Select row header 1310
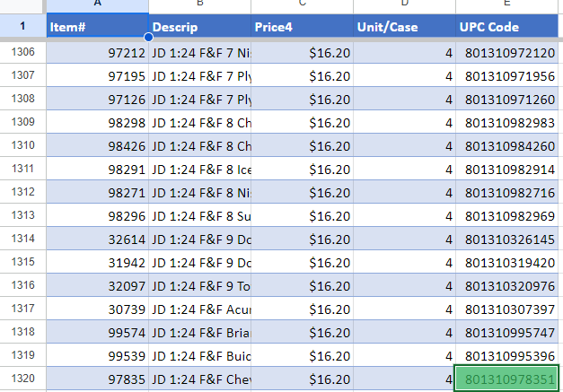The height and width of the screenshot is (392, 563). (23, 145)
